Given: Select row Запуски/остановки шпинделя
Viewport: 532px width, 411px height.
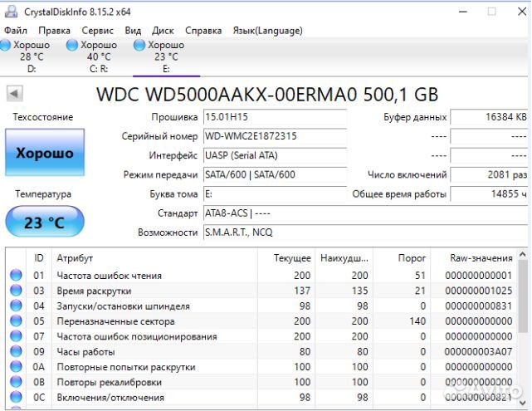Looking at the screenshot, I should coord(261,306).
